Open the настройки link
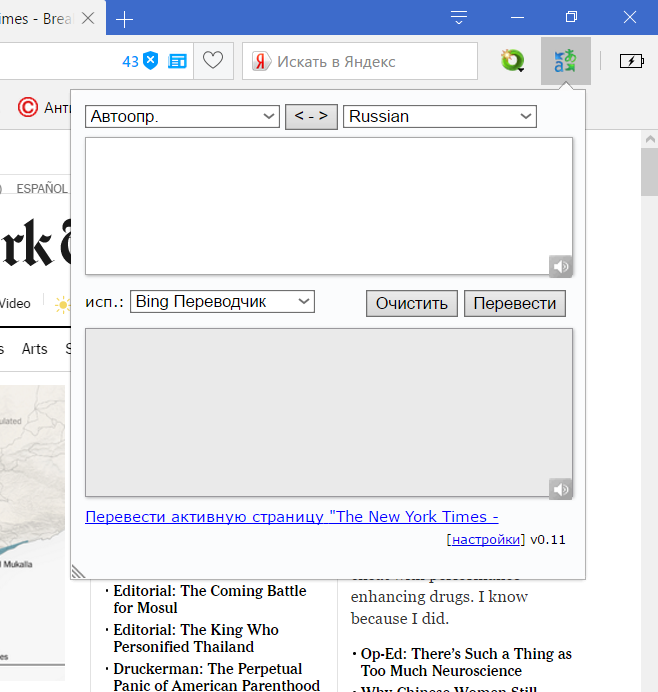The height and width of the screenshot is (692, 658). click(485, 539)
